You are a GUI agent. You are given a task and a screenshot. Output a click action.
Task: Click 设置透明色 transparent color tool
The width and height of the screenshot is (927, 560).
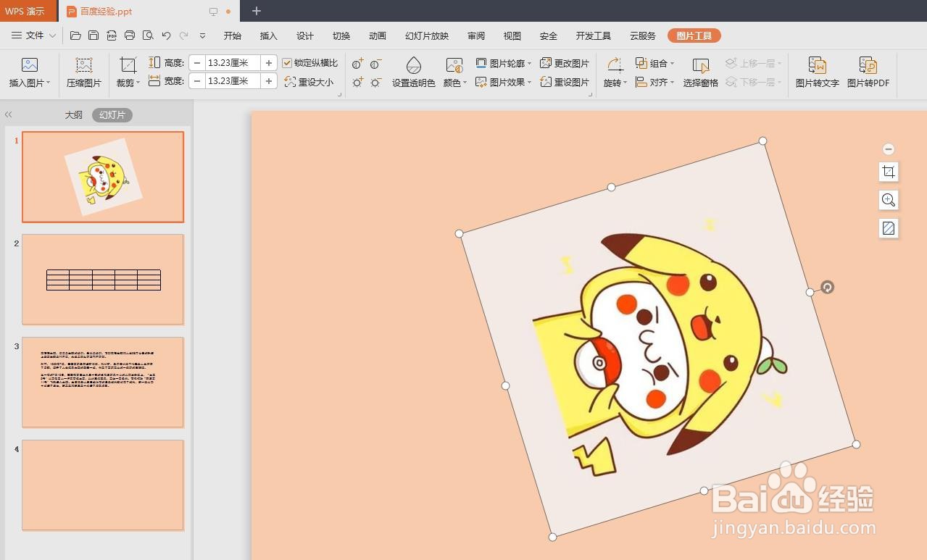coord(414,72)
